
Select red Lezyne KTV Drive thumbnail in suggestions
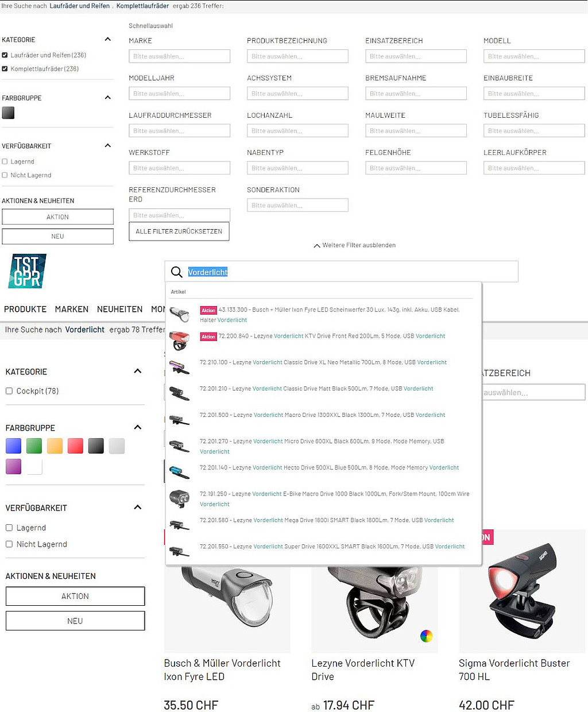pos(180,340)
